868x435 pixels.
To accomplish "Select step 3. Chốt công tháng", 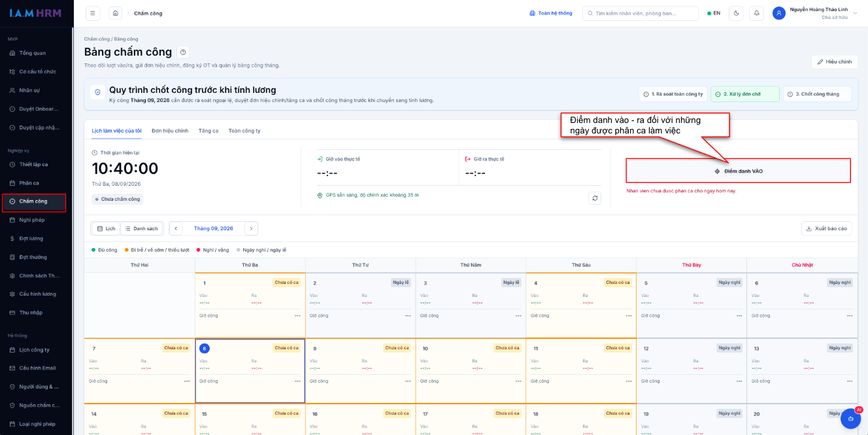I will pos(817,94).
